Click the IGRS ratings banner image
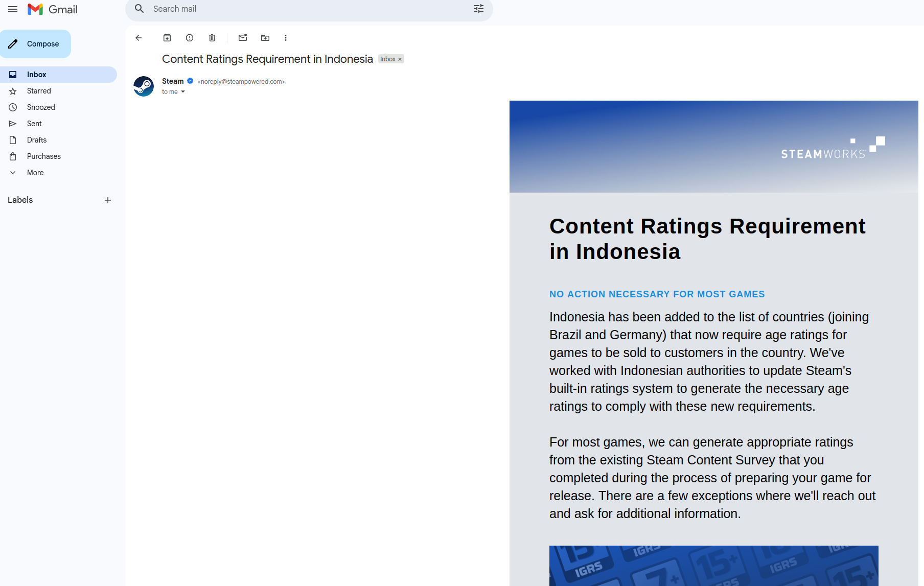 click(x=714, y=566)
